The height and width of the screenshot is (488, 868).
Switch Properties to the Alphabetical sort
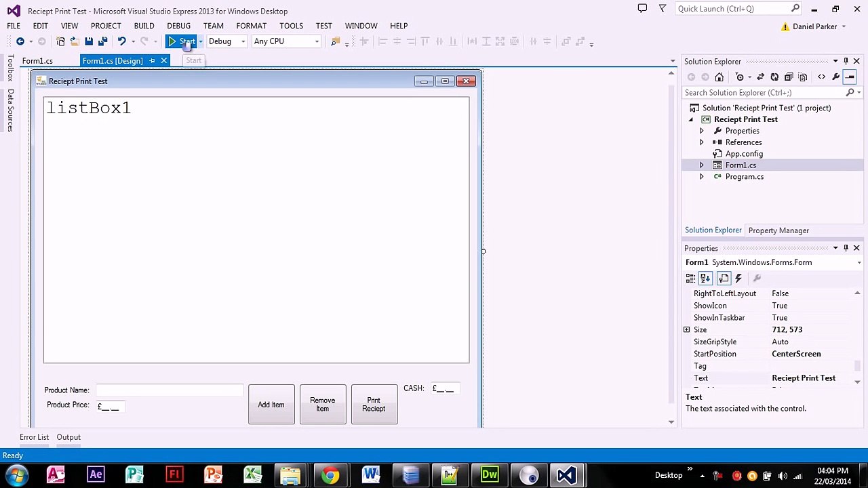click(705, 278)
